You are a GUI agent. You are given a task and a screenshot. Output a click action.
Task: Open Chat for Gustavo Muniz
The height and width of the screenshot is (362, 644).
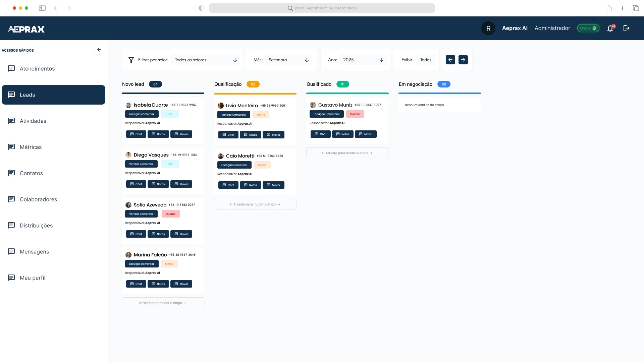pyautogui.click(x=320, y=134)
